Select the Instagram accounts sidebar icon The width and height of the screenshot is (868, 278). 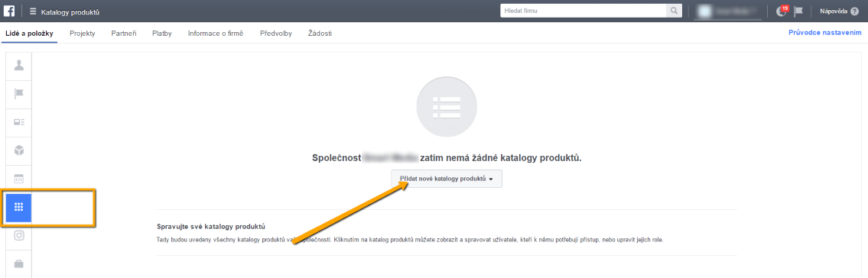click(x=19, y=235)
